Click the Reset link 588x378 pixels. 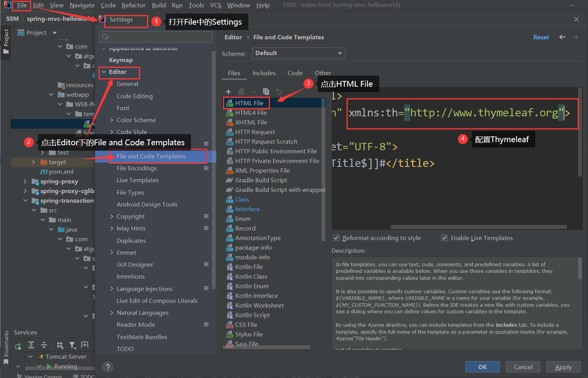tap(541, 37)
